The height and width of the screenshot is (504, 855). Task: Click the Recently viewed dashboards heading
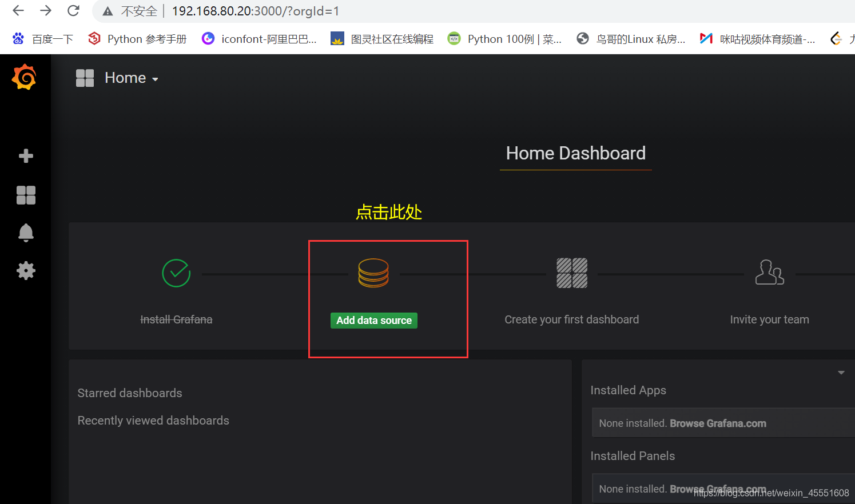tap(153, 421)
